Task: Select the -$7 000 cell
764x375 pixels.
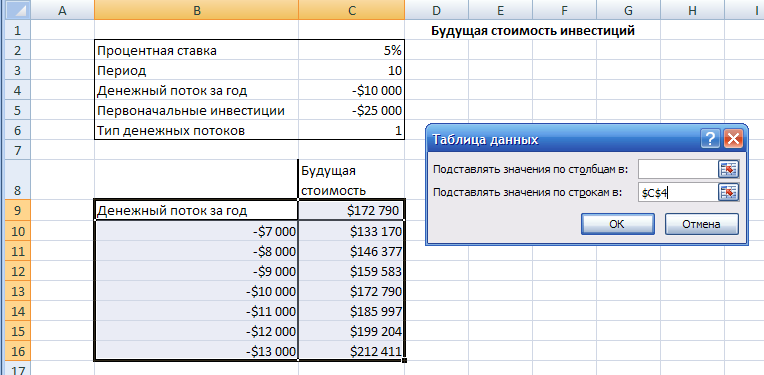Action: [x=196, y=231]
